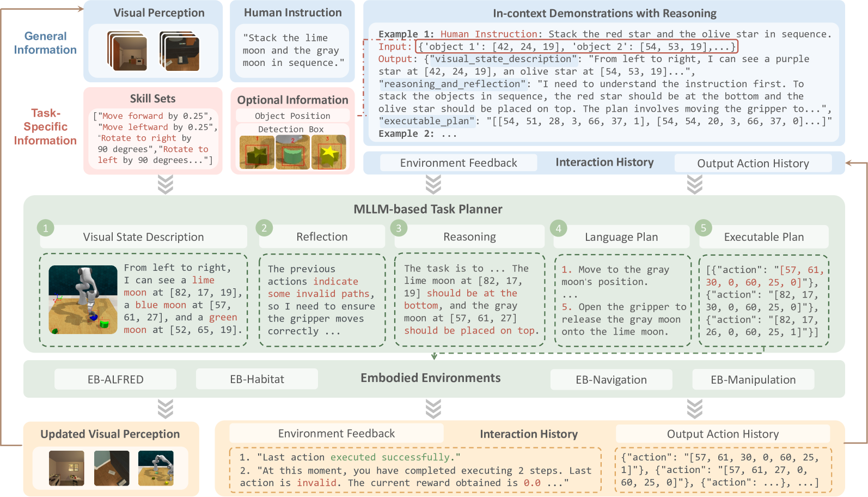Click the Detection Box label

click(x=291, y=129)
